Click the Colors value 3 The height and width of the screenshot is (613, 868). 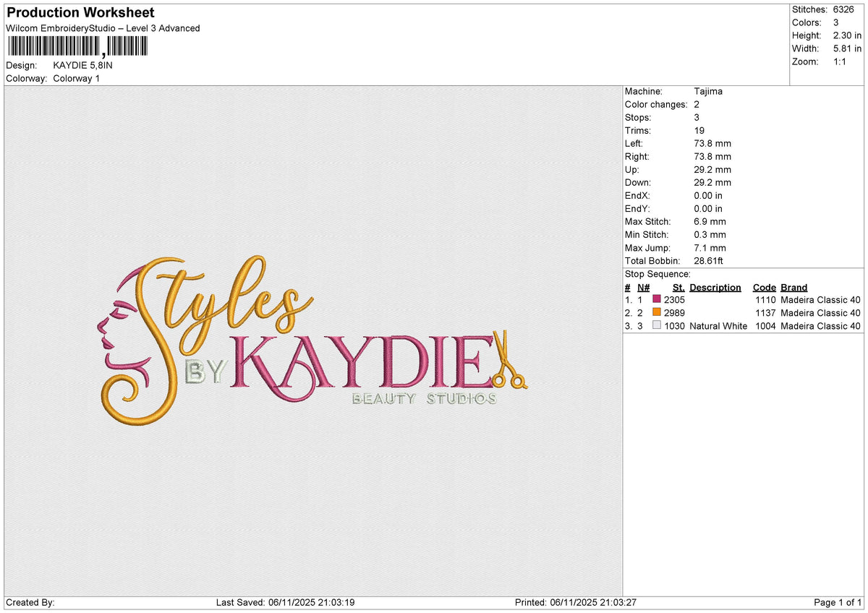coord(836,22)
